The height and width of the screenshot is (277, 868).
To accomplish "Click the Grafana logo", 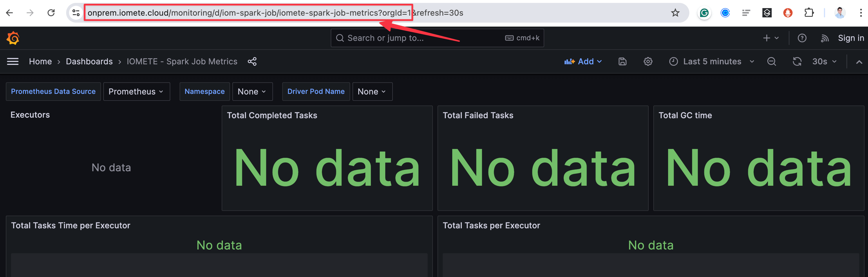I will pos(13,38).
